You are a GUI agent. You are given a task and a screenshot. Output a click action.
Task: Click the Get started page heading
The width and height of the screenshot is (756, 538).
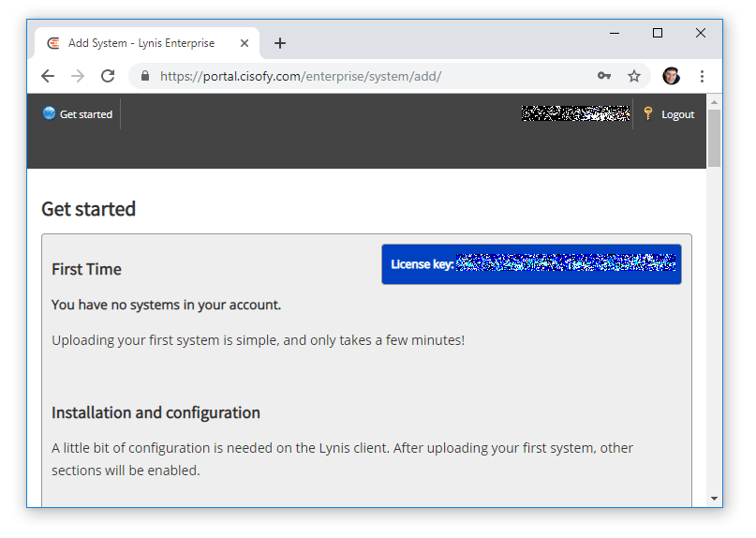point(89,209)
